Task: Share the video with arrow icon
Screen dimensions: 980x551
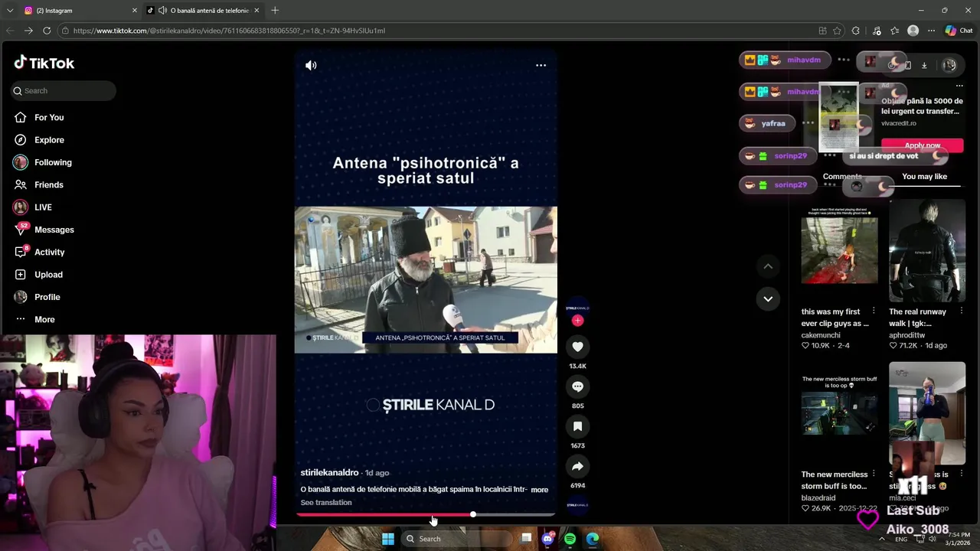Action: tap(577, 466)
